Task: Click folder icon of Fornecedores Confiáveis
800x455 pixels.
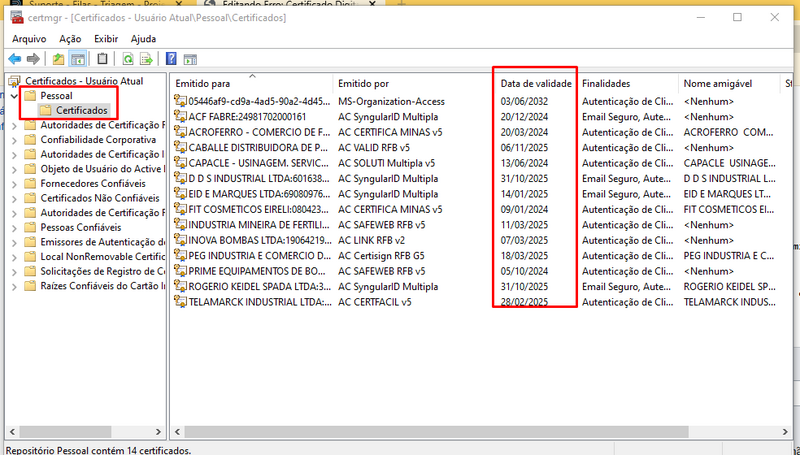Action: pyautogui.click(x=31, y=184)
